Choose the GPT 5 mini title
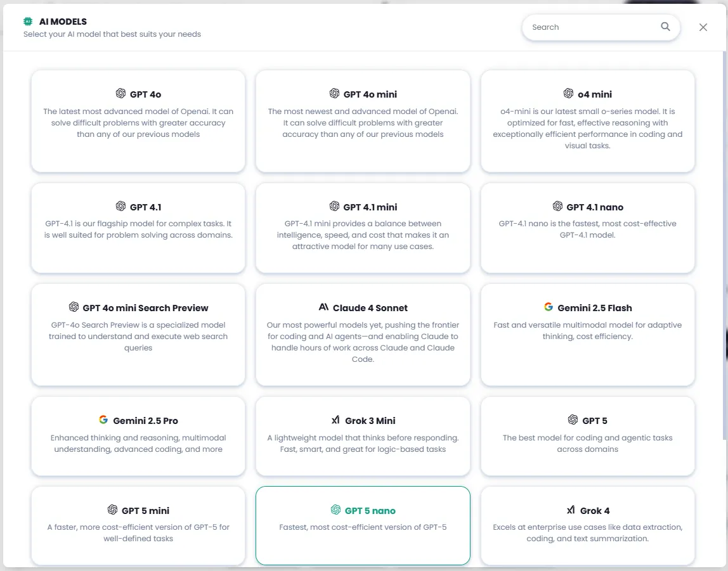Viewport: 728px width, 571px height. (x=145, y=511)
